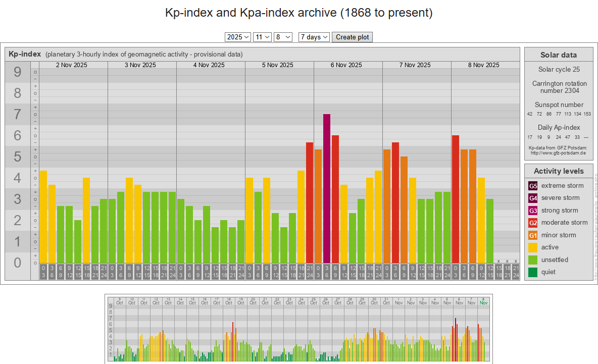Open the 7 days range dropdown
The height and width of the screenshot is (364, 598).
314,37
